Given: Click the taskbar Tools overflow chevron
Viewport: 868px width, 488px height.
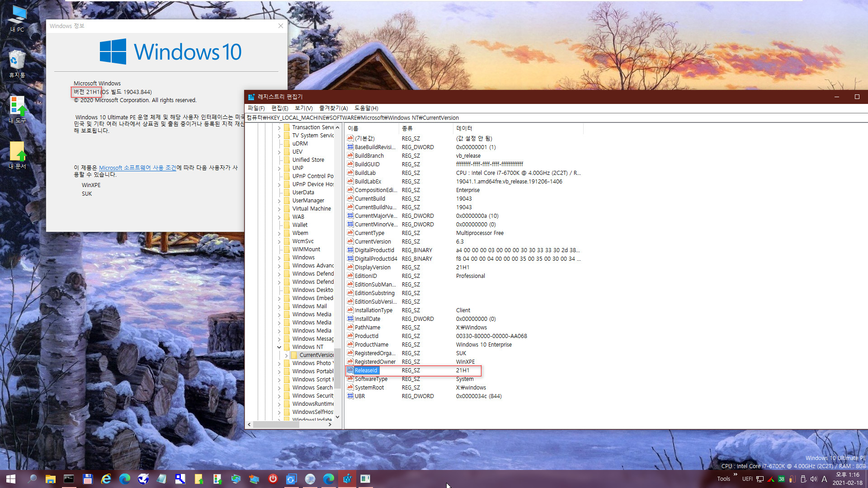Looking at the screenshot, I should (x=736, y=474).
